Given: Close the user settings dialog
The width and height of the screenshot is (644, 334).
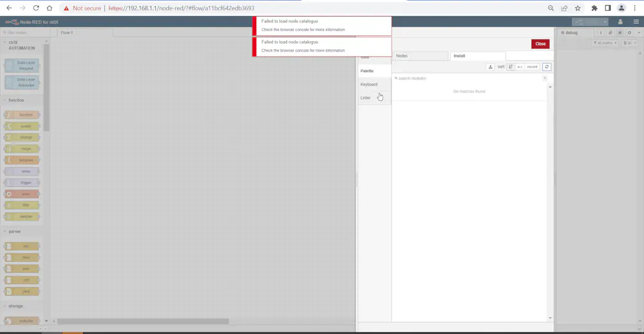Looking at the screenshot, I should [540, 44].
